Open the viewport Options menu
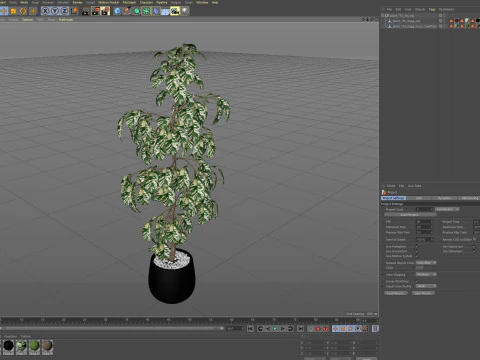The image size is (480, 360). click(28, 20)
